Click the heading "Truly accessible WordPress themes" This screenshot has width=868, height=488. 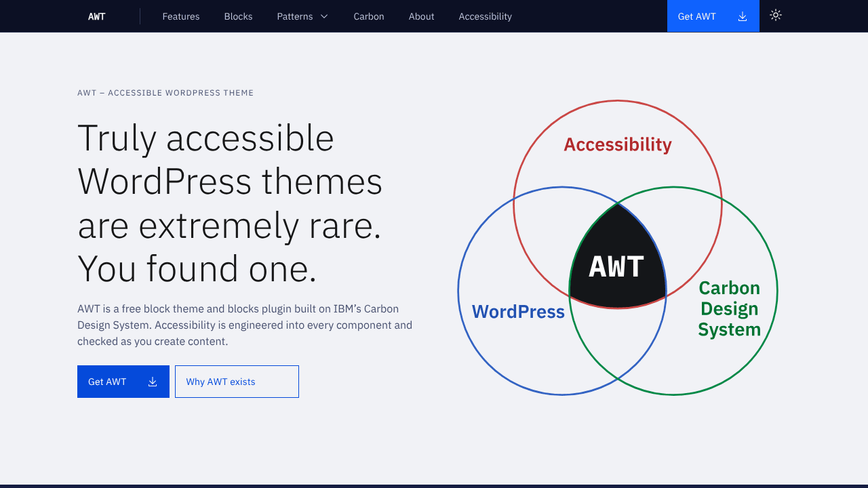(230, 202)
